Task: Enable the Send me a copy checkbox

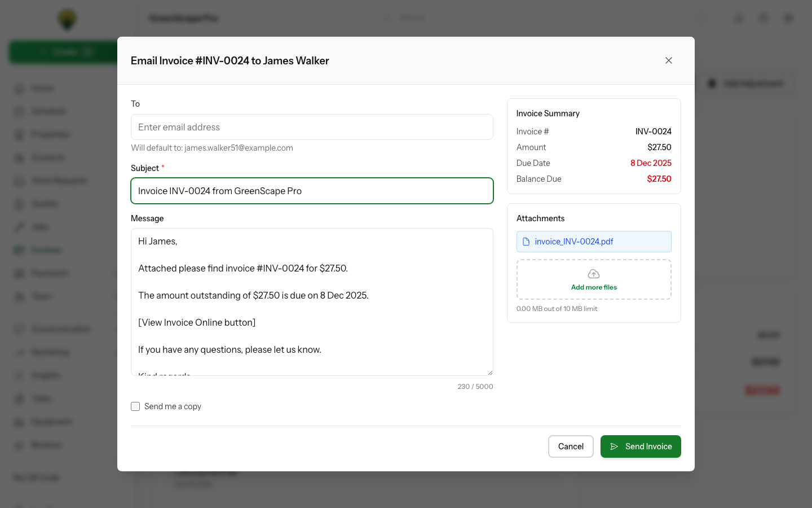Action: pyautogui.click(x=135, y=406)
